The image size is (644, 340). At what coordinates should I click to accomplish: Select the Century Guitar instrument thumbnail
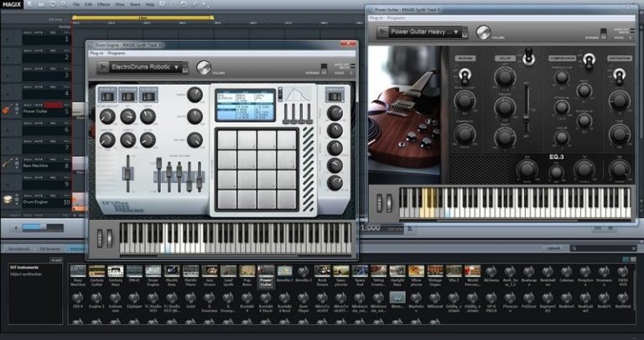coord(96,271)
